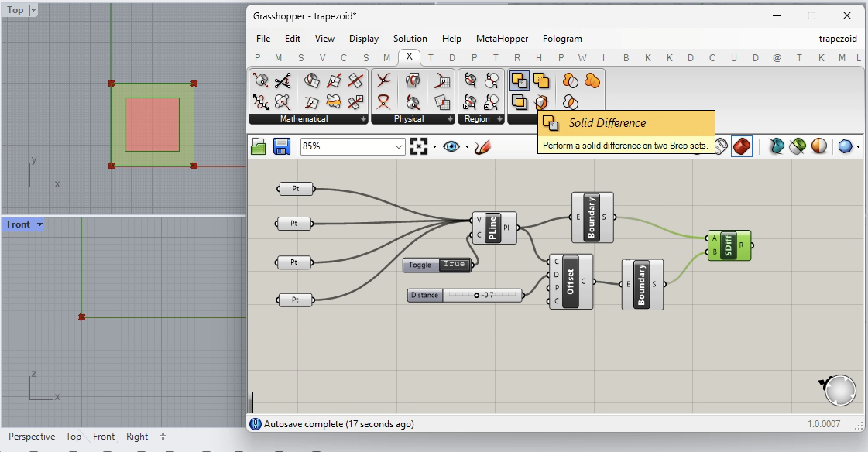Expand the Mathematical panel with its plus button
This screenshot has height=452, width=868.
pyautogui.click(x=363, y=119)
